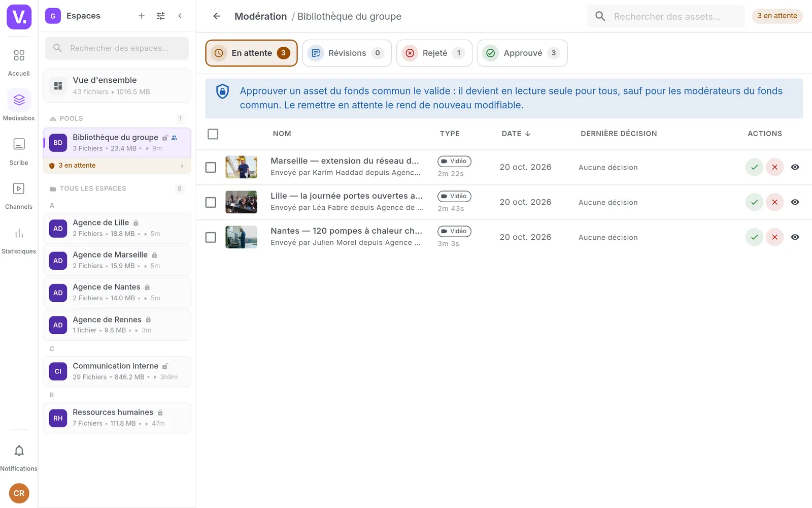
Task: Click the 3 en attente header badge
Action: [777, 16]
